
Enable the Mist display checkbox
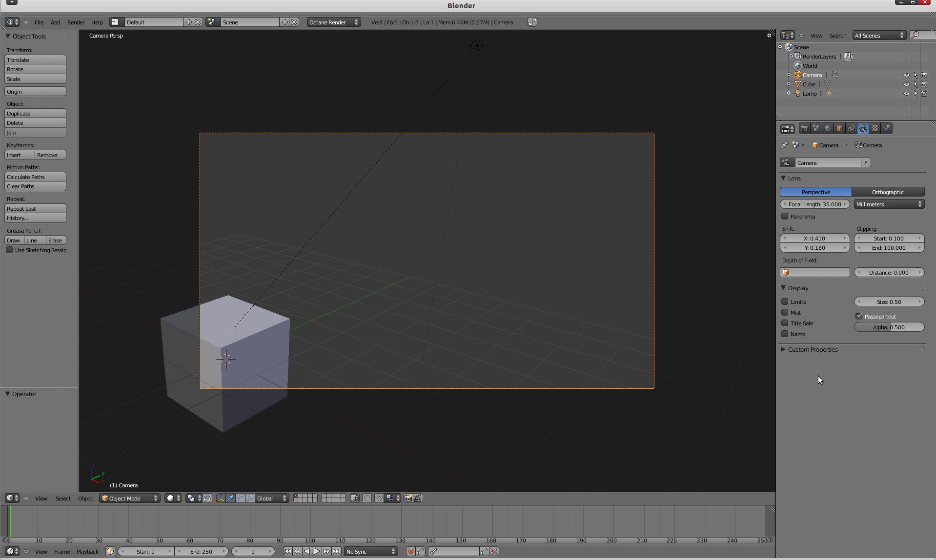coord(785,312)
